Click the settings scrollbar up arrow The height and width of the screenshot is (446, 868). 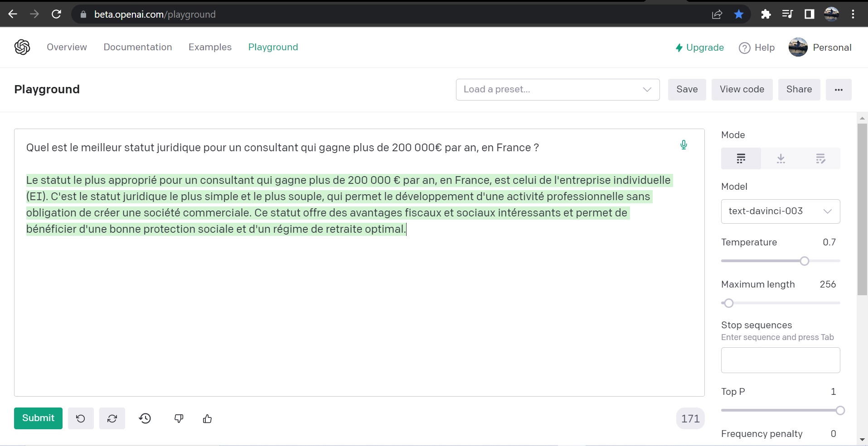click(862, 118)
